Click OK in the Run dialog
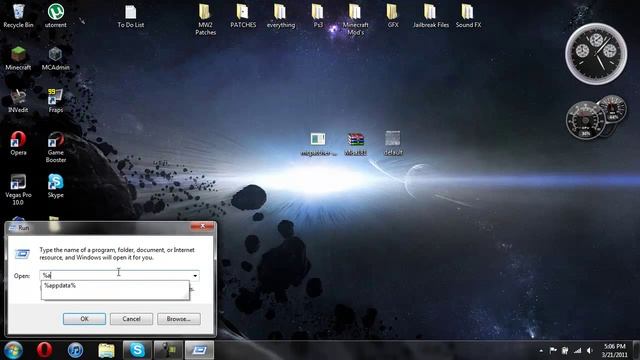640x360 pixels. pyautogui.click(x=84, y=319)
